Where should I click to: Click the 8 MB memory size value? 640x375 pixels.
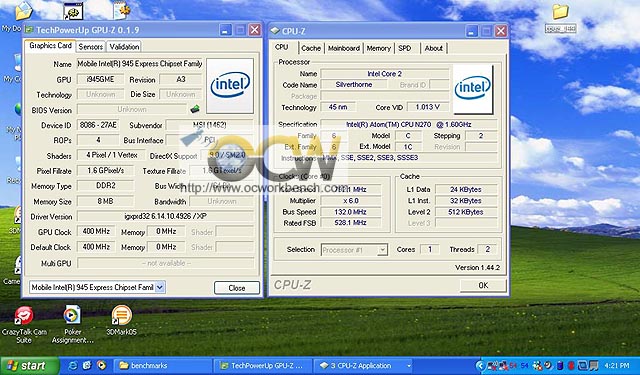(105, 201)
